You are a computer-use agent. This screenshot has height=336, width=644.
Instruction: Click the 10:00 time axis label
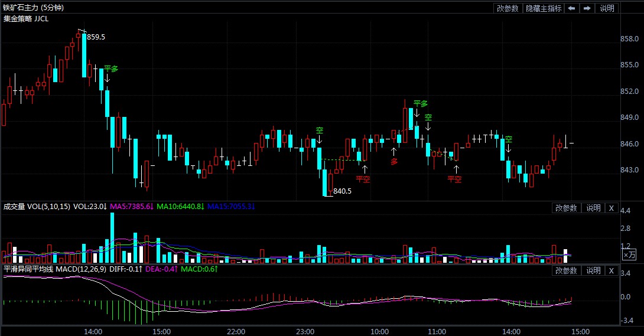[379, 331]
